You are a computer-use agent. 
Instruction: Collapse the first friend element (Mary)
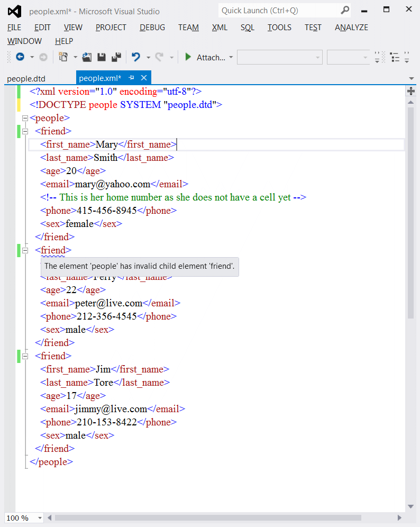pyautogui.click(x=25, y=131)
